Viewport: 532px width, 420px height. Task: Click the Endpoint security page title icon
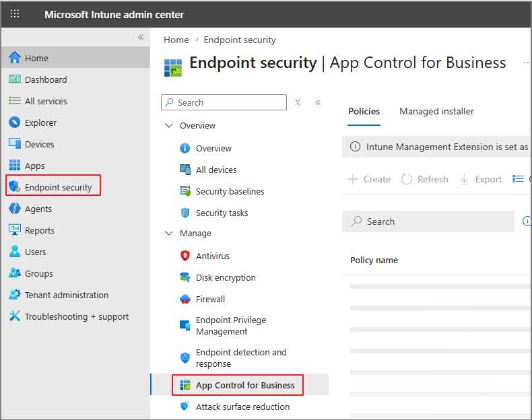click(x=173, y=67)
